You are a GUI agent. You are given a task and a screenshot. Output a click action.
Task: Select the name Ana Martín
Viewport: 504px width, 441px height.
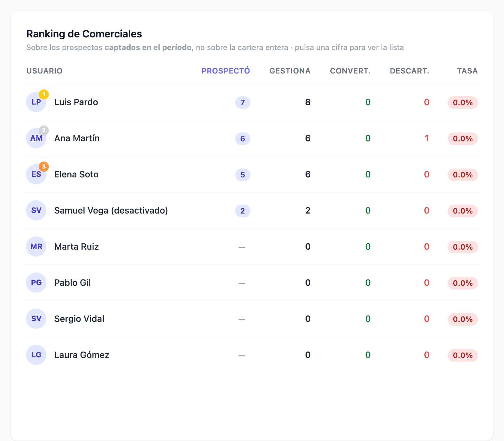(x=77, y=138)
